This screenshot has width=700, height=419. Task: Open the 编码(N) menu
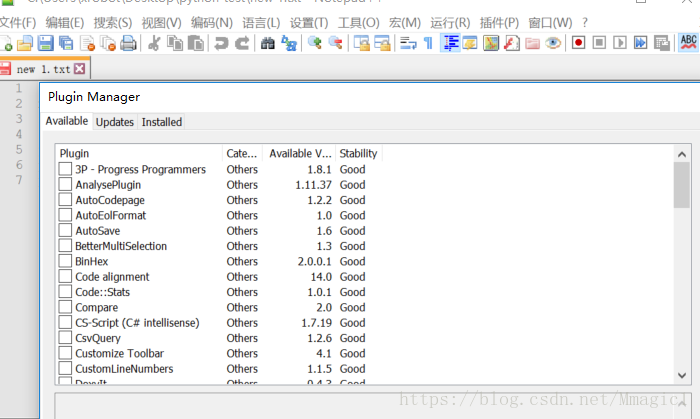(212, 23)
